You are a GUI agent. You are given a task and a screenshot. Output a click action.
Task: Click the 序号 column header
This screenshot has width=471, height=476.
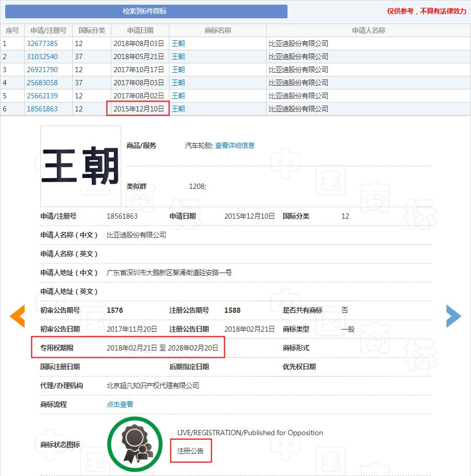(12, 30)
